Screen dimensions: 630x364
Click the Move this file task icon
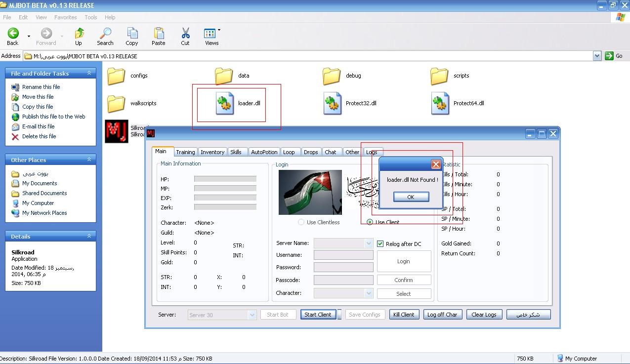15,97
